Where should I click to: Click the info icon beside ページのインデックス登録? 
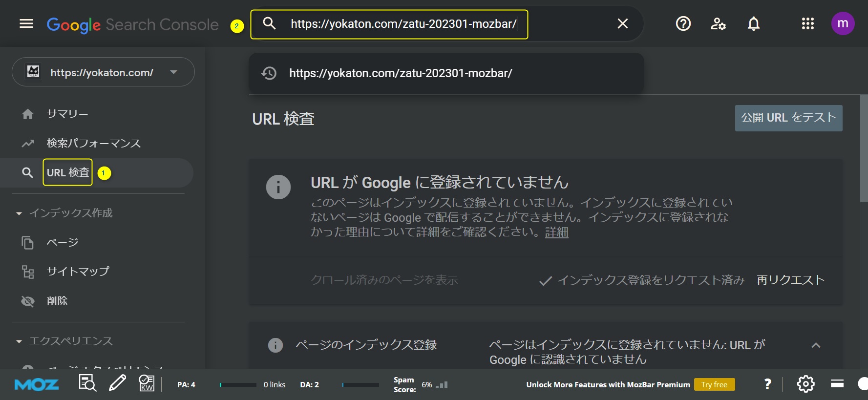(x=275, y=345)
